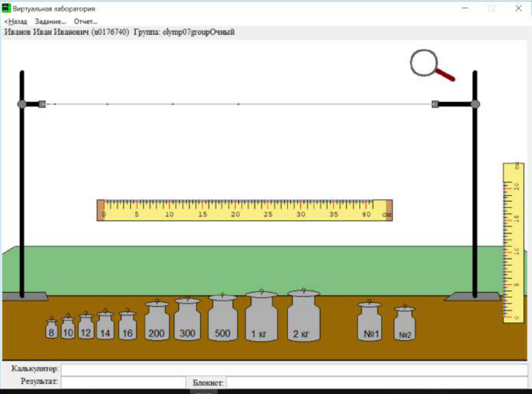This screenshot has width=532, height=394.
Task: Select the weight labeled 16
Action: click(128, 324)
